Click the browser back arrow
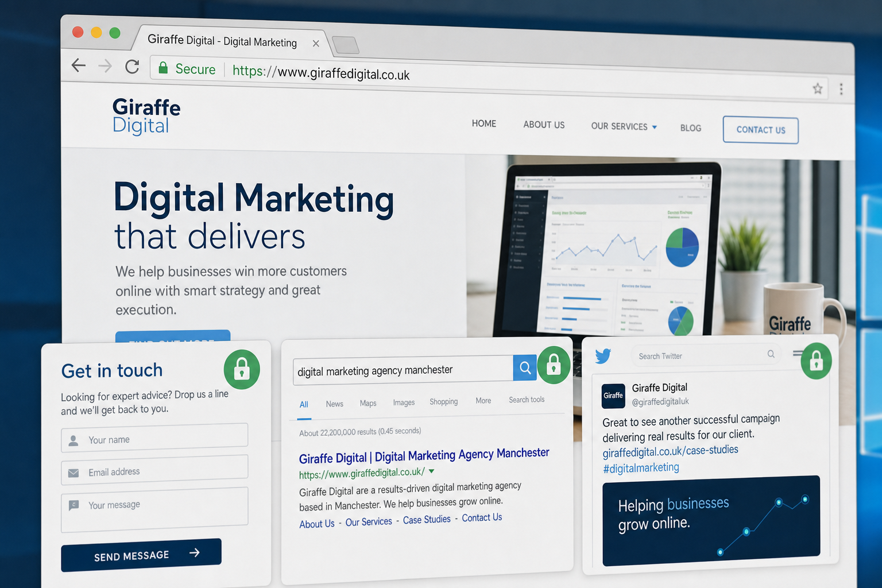The width and height of the screenshot is (882, 588). 79,65
